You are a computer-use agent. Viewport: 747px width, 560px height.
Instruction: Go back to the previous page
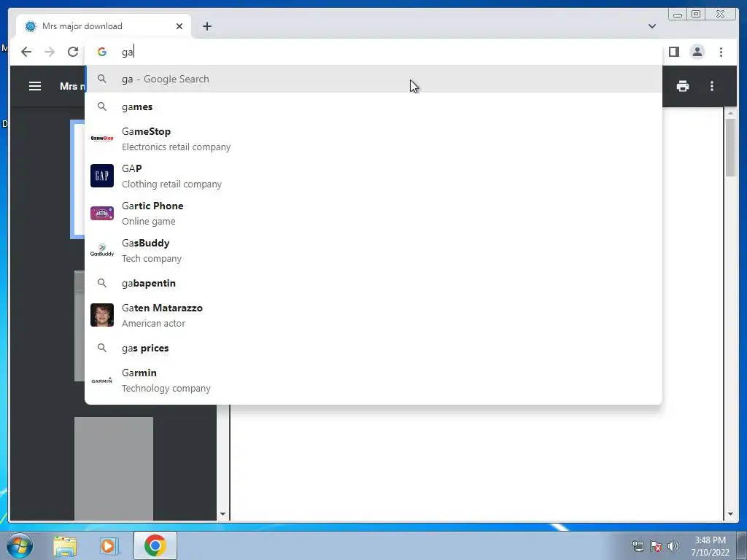(x=26, y=52)
